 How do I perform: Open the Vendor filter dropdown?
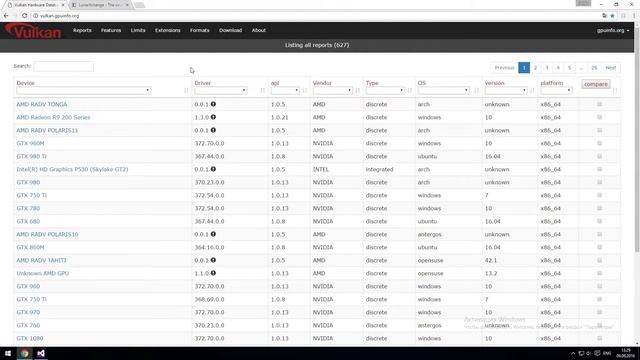click(333, 91)
